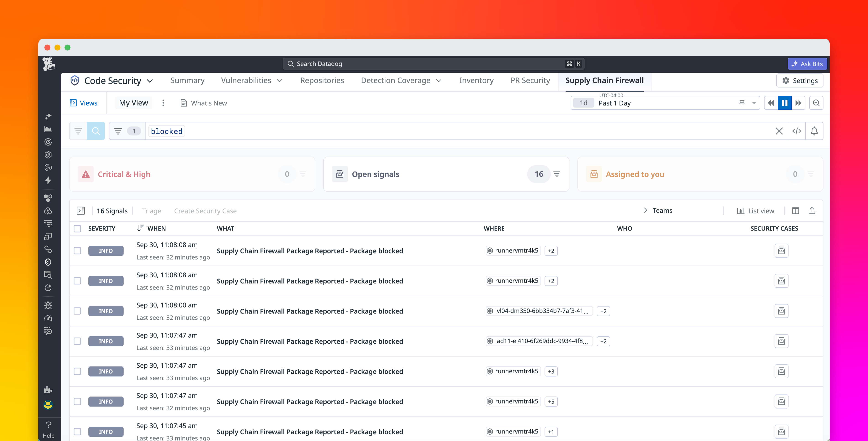Image resolution: width=868 pixels, height=441 pixels.
Task: Open the Inventory tab
Action: tap(476, 81)
